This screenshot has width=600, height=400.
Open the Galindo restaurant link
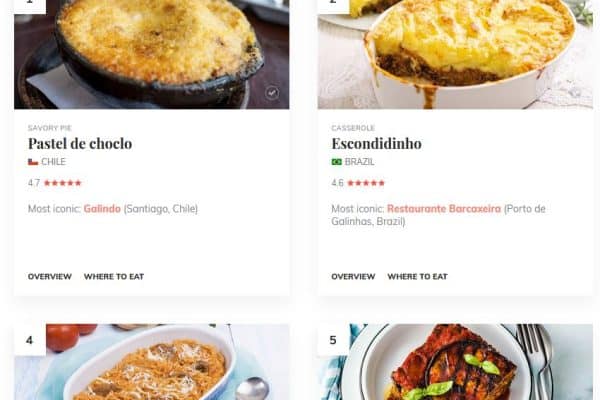102,209
